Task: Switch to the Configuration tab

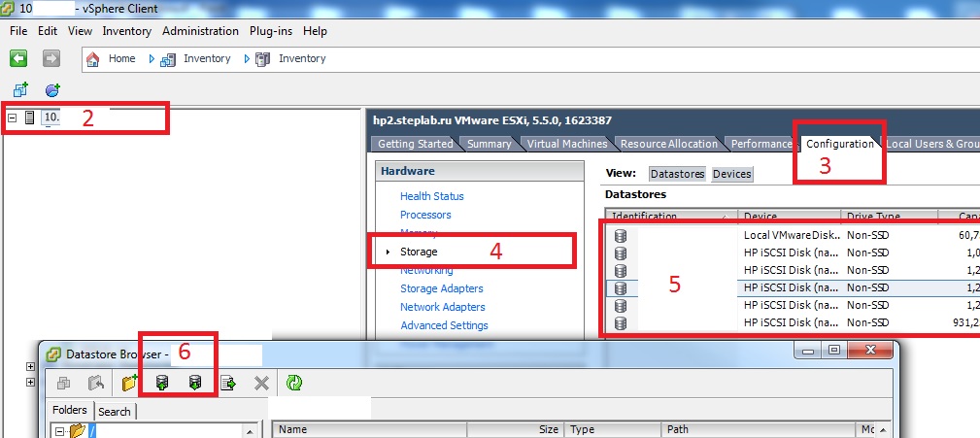Action: pyautogui.click(x=839, y=144)
